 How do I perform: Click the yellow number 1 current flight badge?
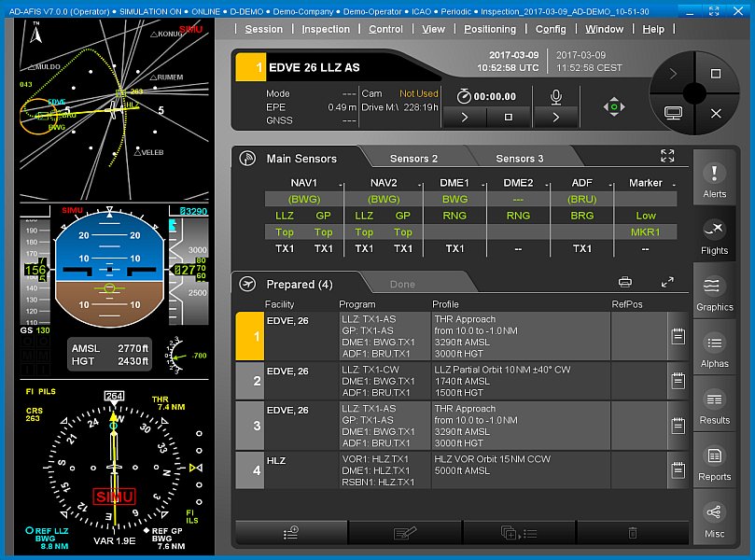(250, 67)
